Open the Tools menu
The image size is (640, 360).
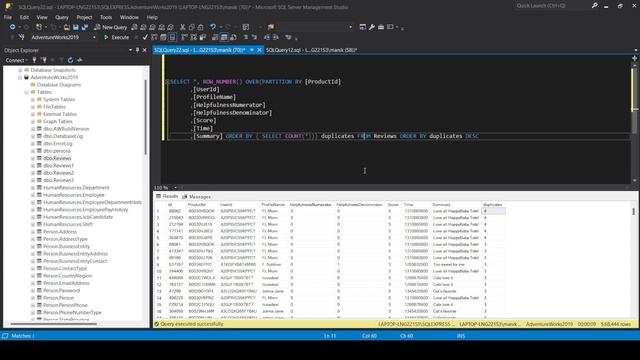tap(106, 17)
